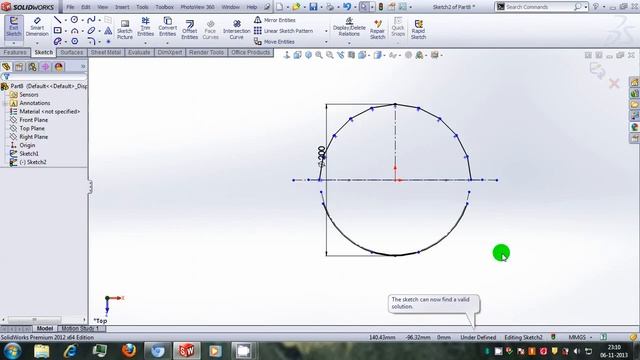Switch to the Evaluate tab

[x=139, y=53]
